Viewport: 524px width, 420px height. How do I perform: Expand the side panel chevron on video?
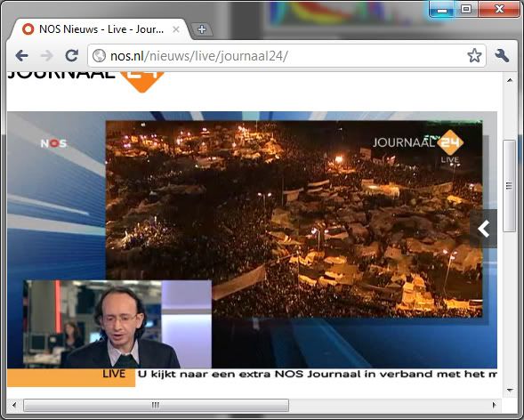tap(484, 229)
